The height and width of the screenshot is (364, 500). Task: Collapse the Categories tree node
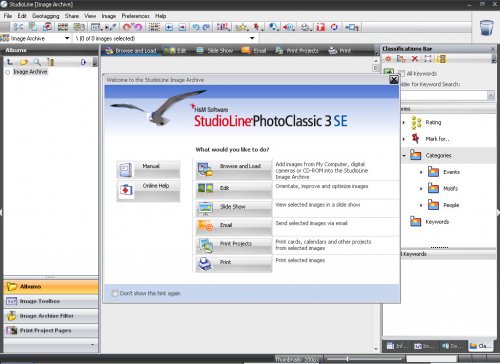tap(404, 155)
